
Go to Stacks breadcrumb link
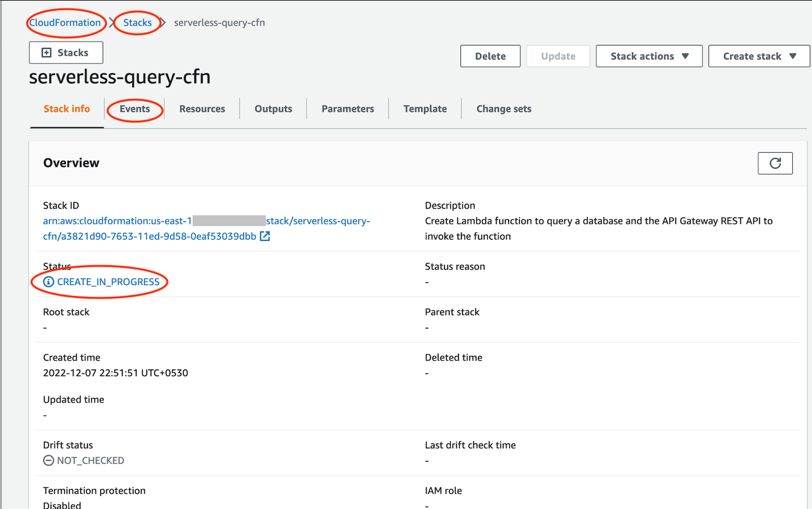click(138, 23)
